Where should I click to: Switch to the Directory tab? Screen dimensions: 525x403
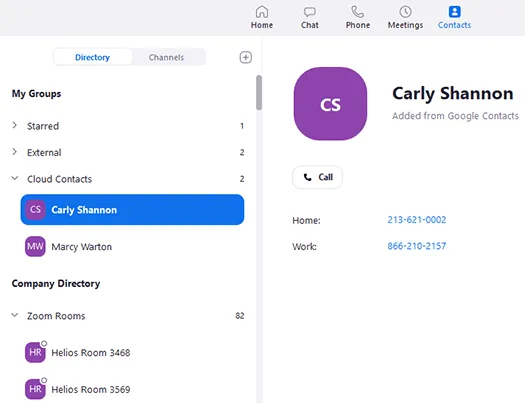tap(92, 57)
